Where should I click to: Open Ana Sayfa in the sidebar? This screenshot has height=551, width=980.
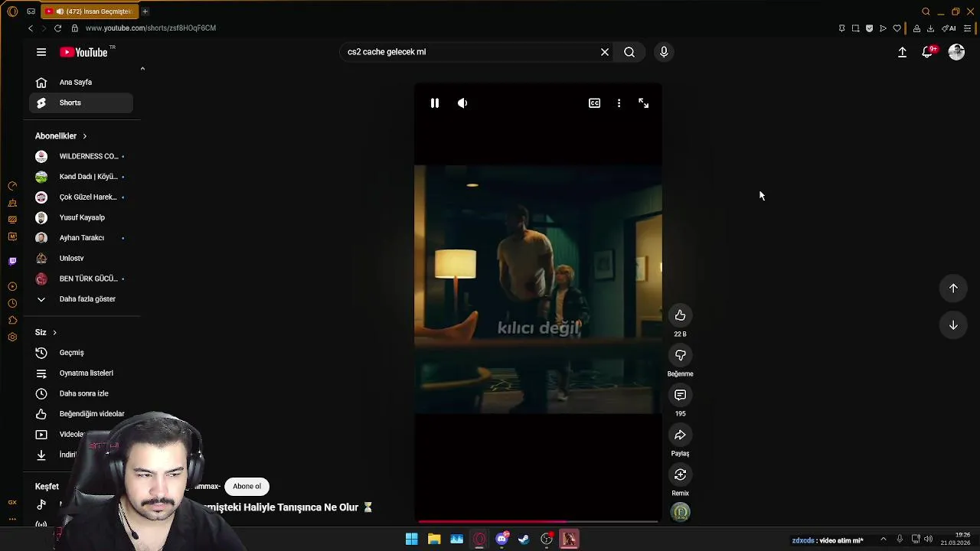point(81,82)
